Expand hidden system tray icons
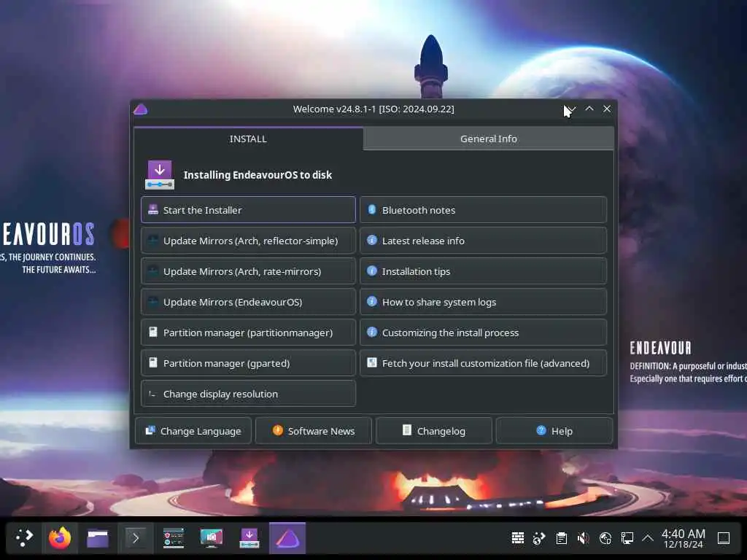This screenshot has height=560, width=747. tap(648, 538)
